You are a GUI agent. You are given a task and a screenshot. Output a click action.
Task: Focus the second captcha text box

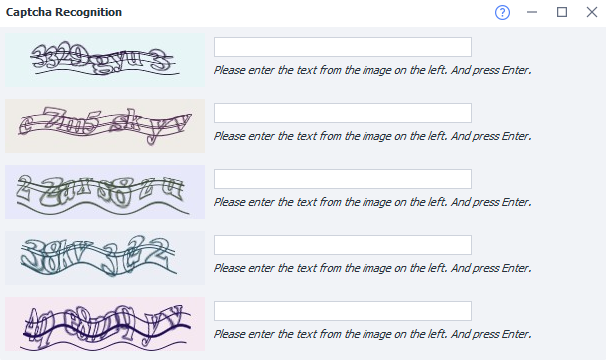343,113
